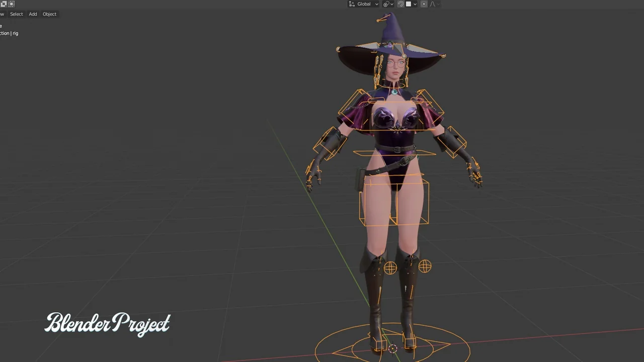The height and width of the screenshot is (362, 644).
Task: Select the crossed-circle knee control right of the boots
Action: coord(425,266)
